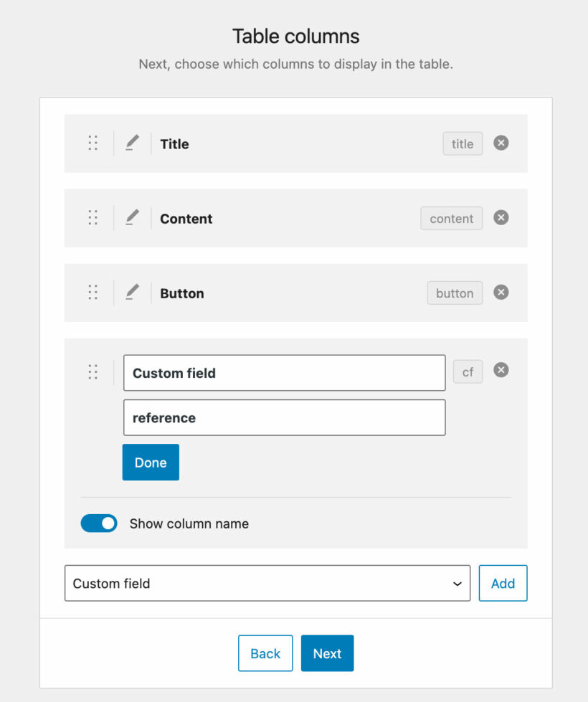
Task: Click the Back button
Action: point(265,653)
